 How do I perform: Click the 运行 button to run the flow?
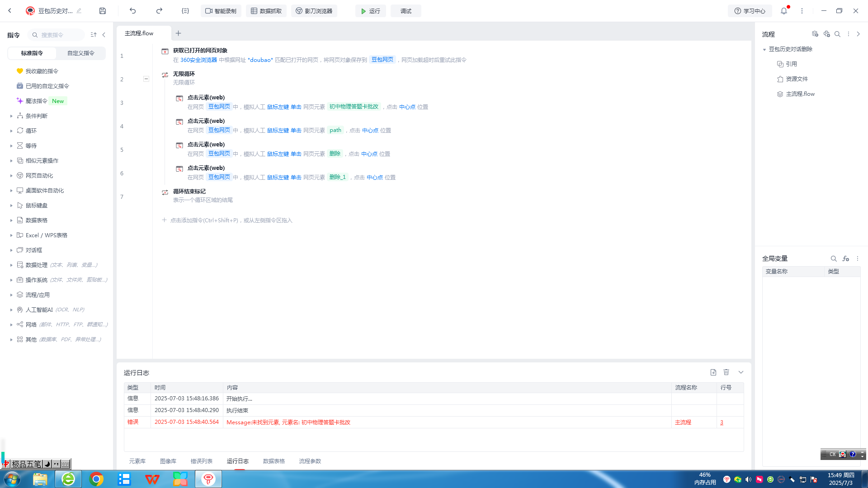coord(371,11)
